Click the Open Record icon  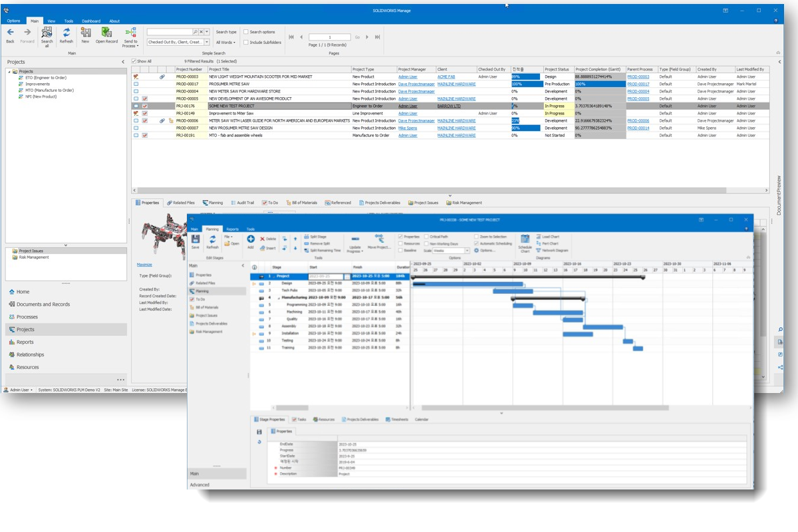pos(106,32)
